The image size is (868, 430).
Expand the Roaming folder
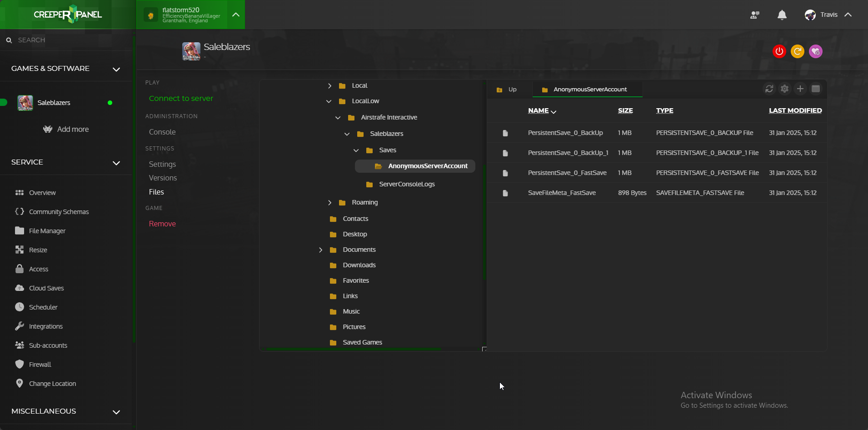click(329, 202)
